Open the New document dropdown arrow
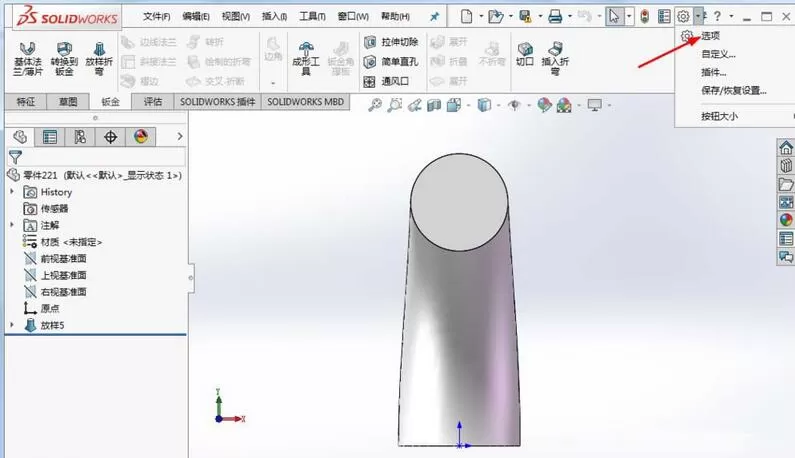795x458 pixels. [481, 17]
